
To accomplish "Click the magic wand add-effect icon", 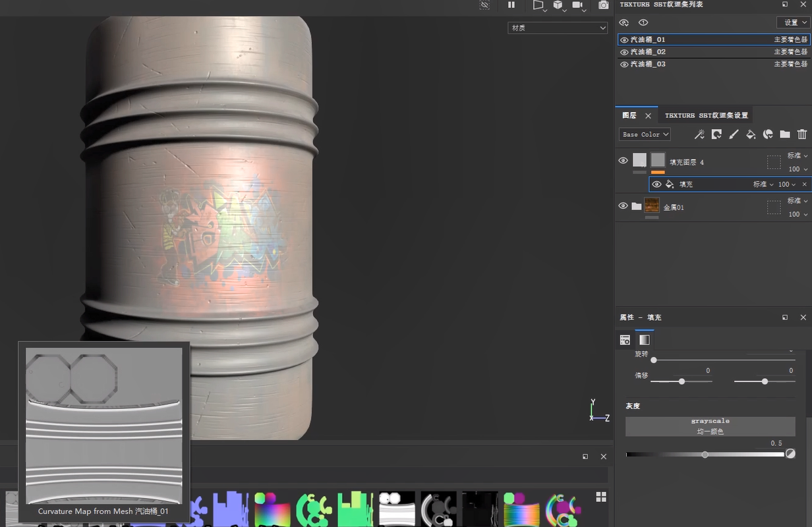I will coord(699,134).
